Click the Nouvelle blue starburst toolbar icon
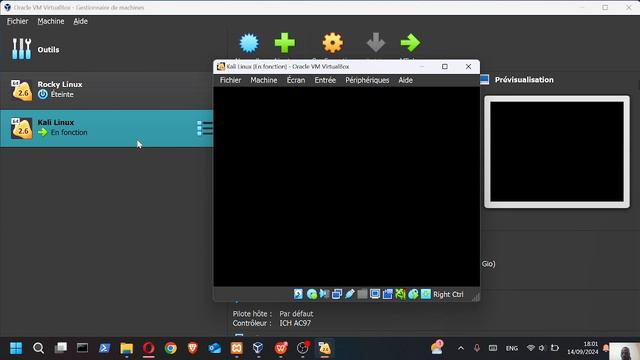Viewport: 640px width, 360px height. click(x=249, y=43)
